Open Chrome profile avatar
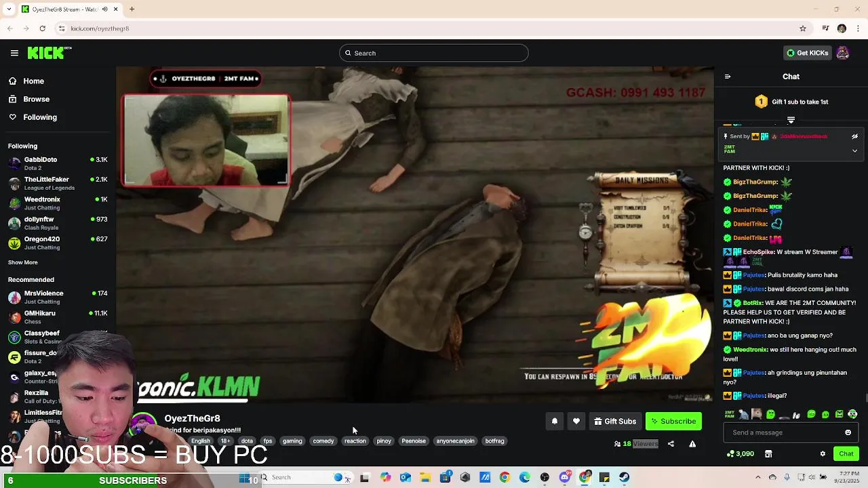868x488 pixels. click(842, 28)
